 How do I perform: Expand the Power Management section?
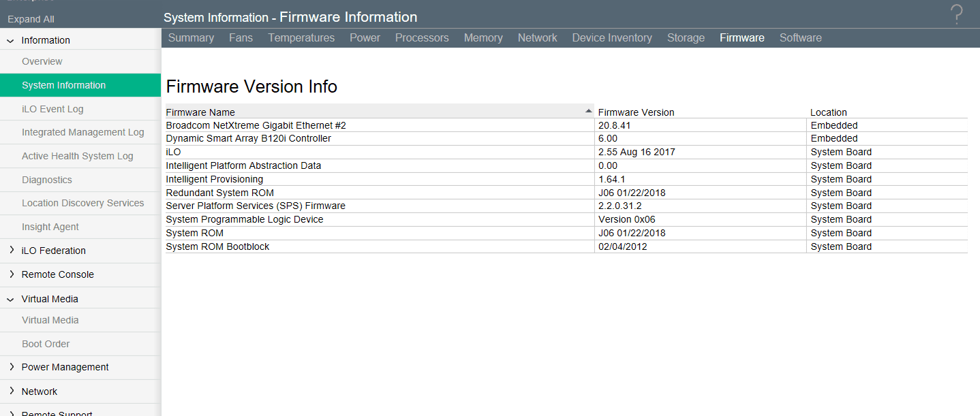tap(11, 367)
